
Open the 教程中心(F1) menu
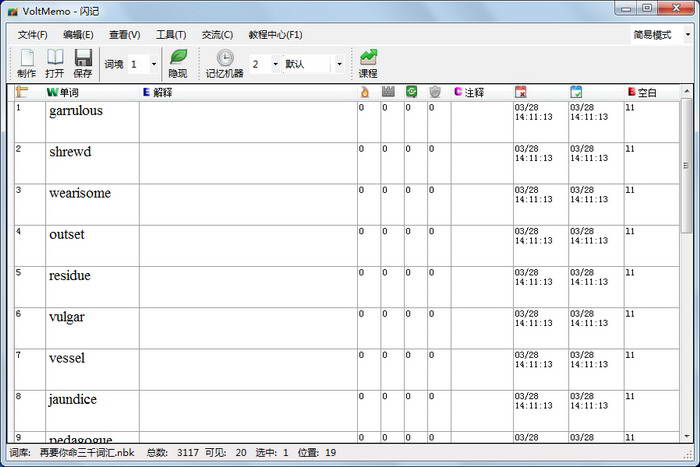click(x=275, y=34)
